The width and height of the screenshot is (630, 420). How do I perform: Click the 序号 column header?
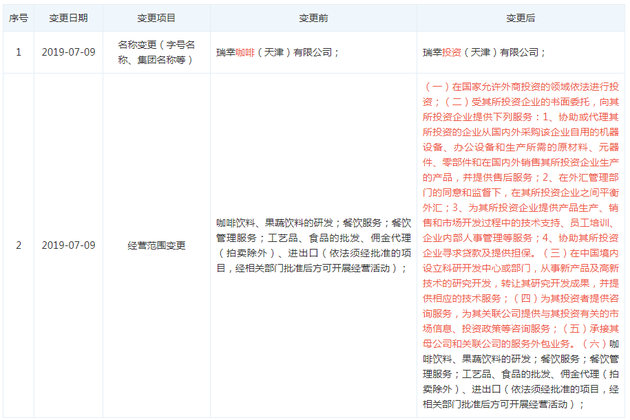(x=18, y=18)
